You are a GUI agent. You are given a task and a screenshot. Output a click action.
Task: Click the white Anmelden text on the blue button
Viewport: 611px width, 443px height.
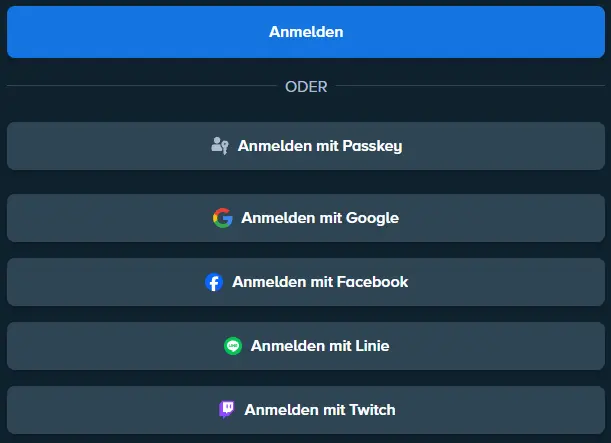306,32
